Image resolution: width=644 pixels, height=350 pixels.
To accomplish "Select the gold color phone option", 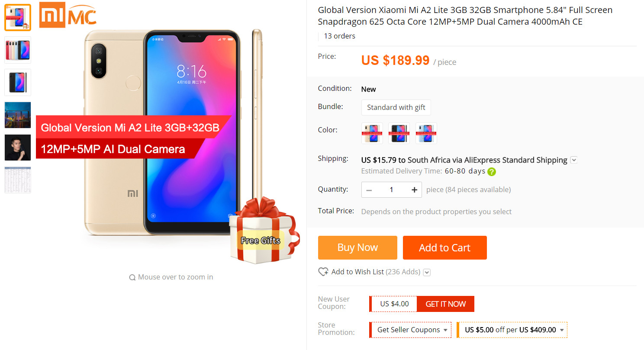I will 372,133.
